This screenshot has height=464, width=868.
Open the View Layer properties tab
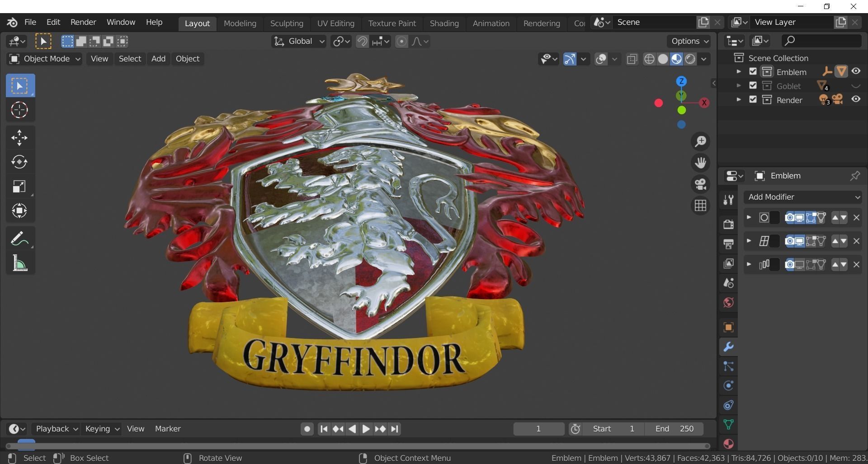(728, 263)
